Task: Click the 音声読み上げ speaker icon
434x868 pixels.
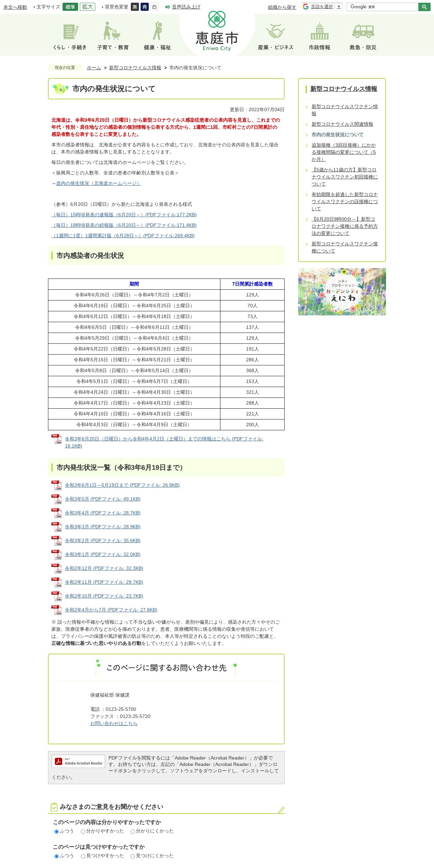Action: coord(167,7)
